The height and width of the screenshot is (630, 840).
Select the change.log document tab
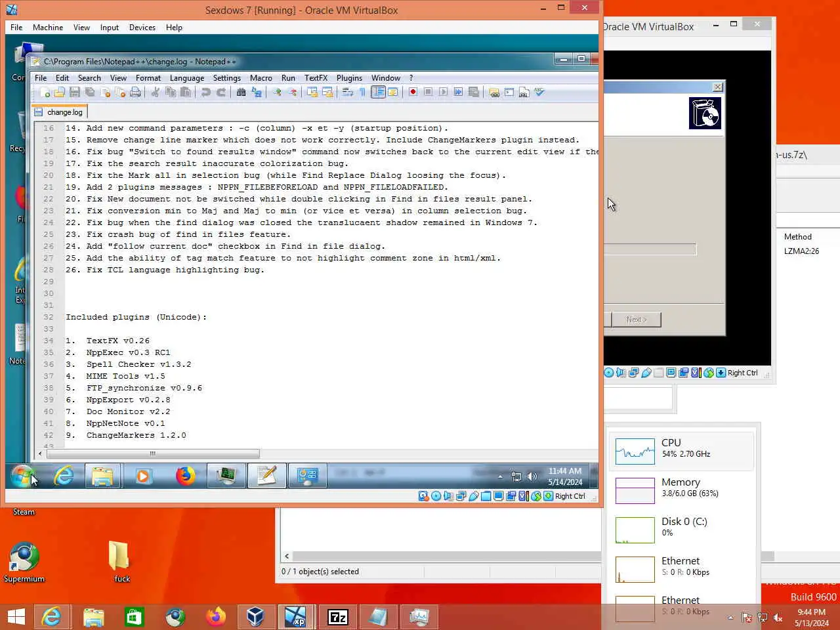pos(58,112)
